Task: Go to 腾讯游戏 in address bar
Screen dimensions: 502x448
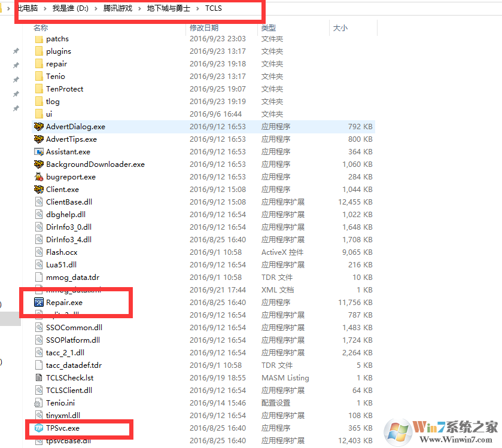Action: [x=117, y=8]
